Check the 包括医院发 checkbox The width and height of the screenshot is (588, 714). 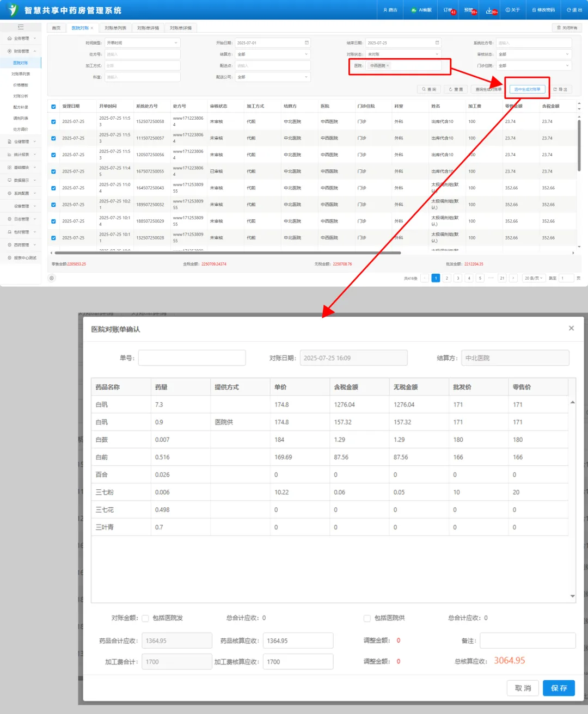click(x=145, y=618)
